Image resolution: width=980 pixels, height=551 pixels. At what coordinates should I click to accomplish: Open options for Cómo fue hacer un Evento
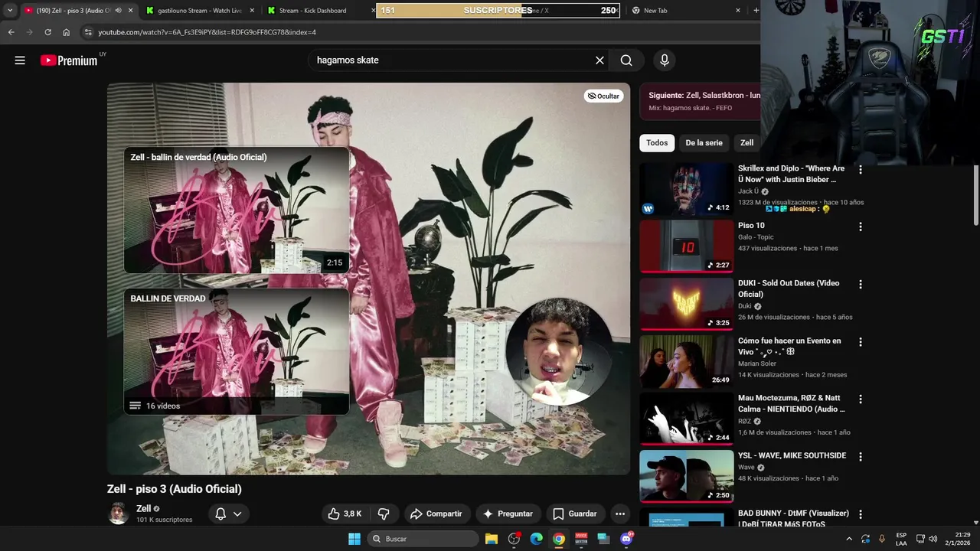[x=861, y=342]
